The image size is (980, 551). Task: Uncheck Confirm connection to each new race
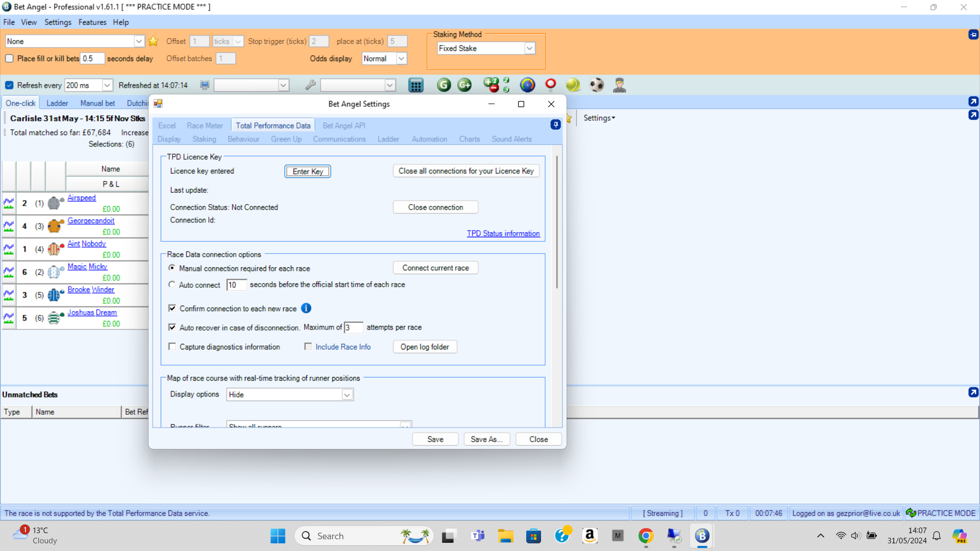(x=173, y=308)
